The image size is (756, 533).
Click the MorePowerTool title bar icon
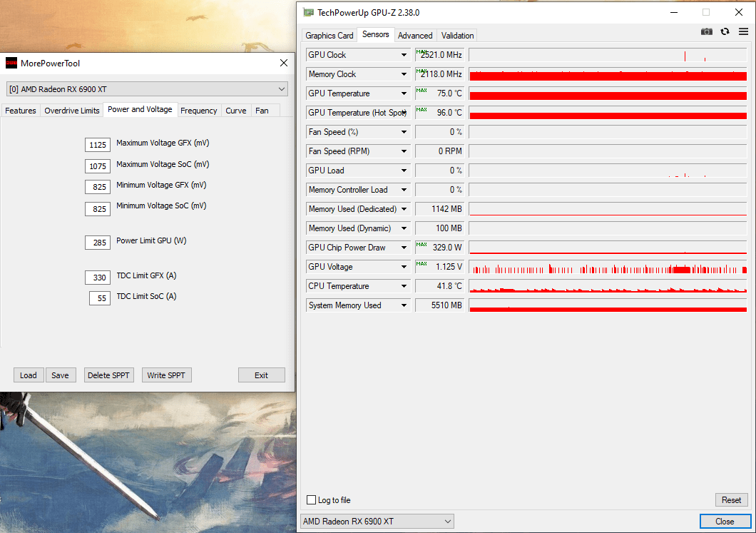pyautogui.click(x=11, y=64)
